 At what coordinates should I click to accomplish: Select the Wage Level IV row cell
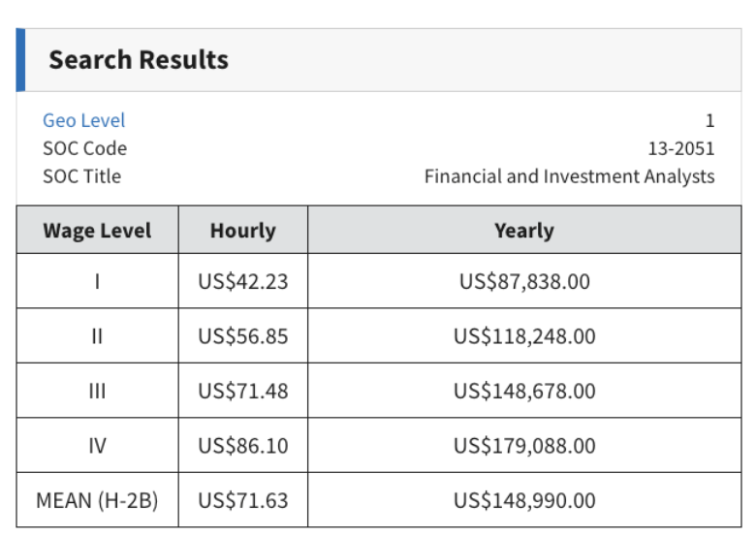(97, 446)
